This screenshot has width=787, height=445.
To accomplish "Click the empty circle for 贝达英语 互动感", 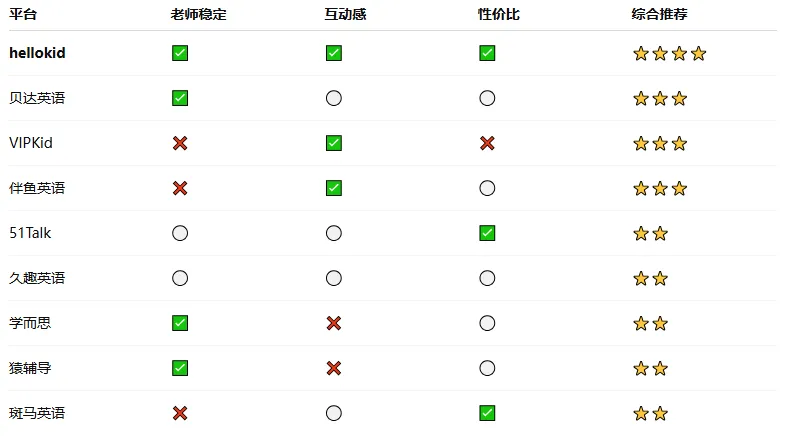I will point(334,98).
